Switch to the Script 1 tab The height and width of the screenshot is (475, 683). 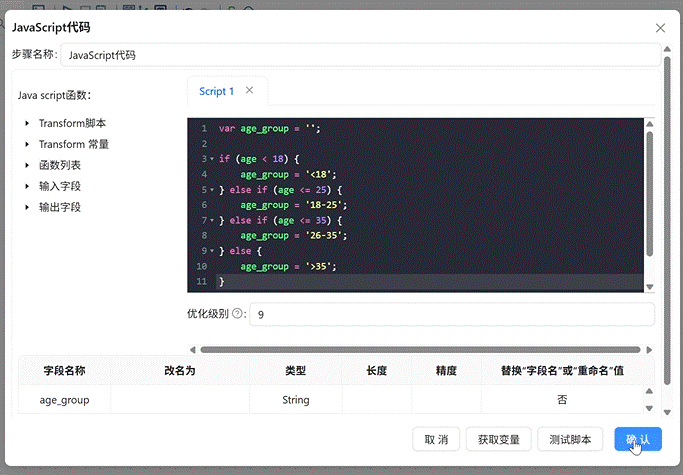pyautogui.click(x=216, y=91)
